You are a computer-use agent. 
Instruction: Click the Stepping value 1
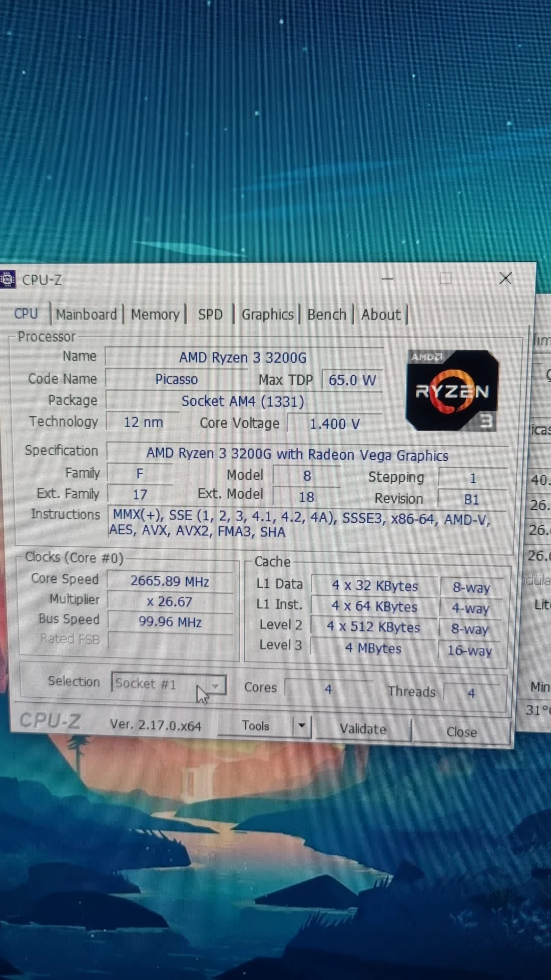click(x=473, y=478)
